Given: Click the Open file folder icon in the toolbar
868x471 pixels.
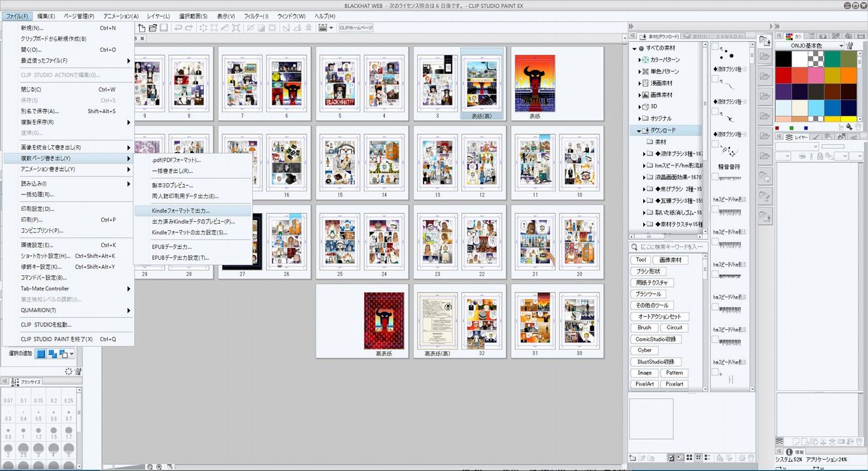Looking at the screenshot, I should point(152,28).
